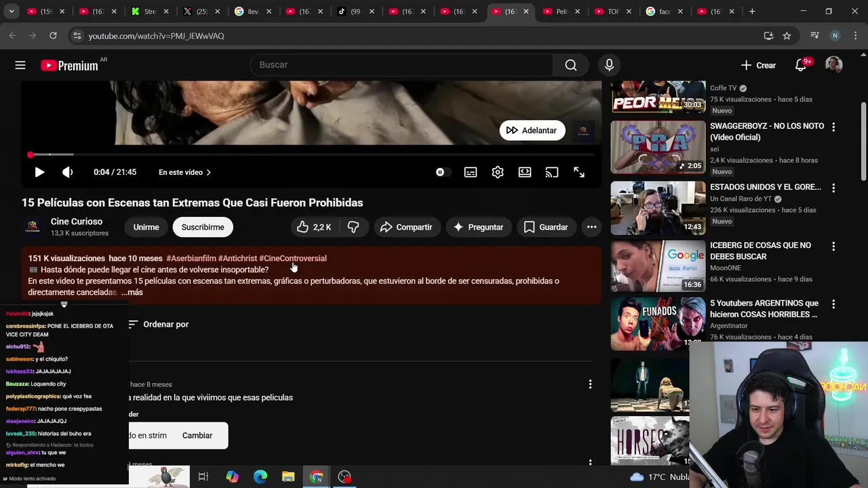Mute the video volume speaker
The height and width of the screenshot is (488, 868).
(68, 172)
